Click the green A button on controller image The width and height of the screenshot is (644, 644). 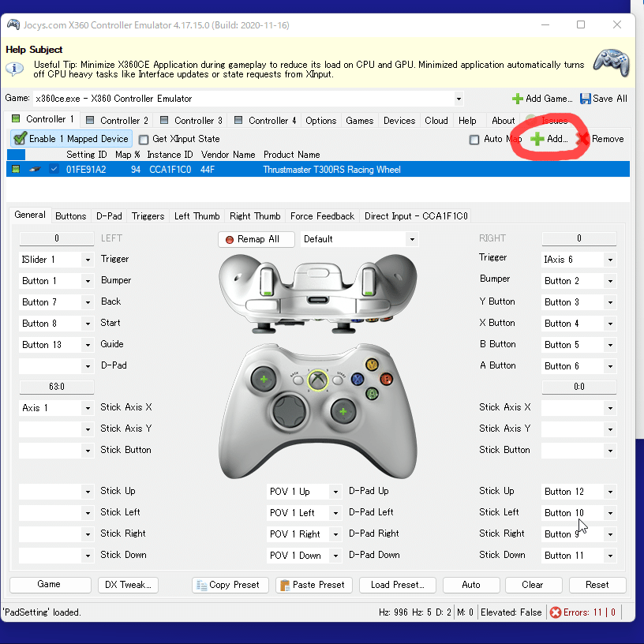(x=372, y=394)
